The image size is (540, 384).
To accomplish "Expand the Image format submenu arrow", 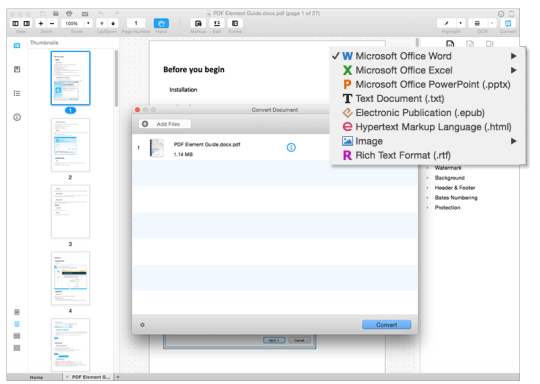I will pyautogui.click(x=513, y=141).
